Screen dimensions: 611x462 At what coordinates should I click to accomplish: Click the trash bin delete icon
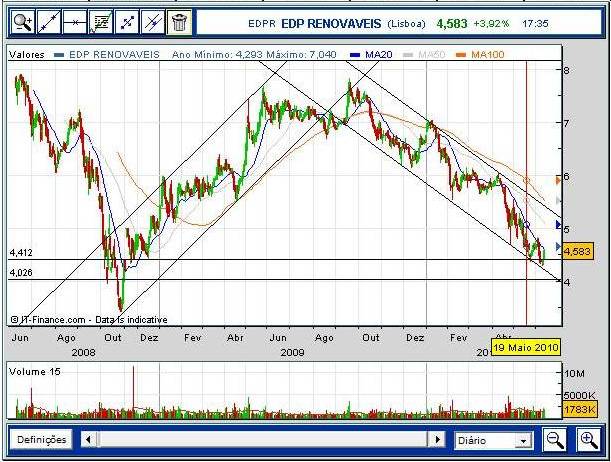pyautogui.click(x=179, y=23)
